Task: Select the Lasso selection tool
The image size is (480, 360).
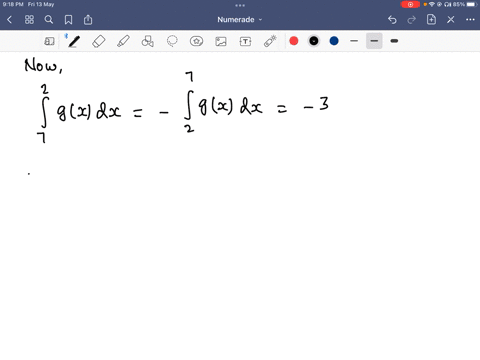Action: tap(172, 41)
